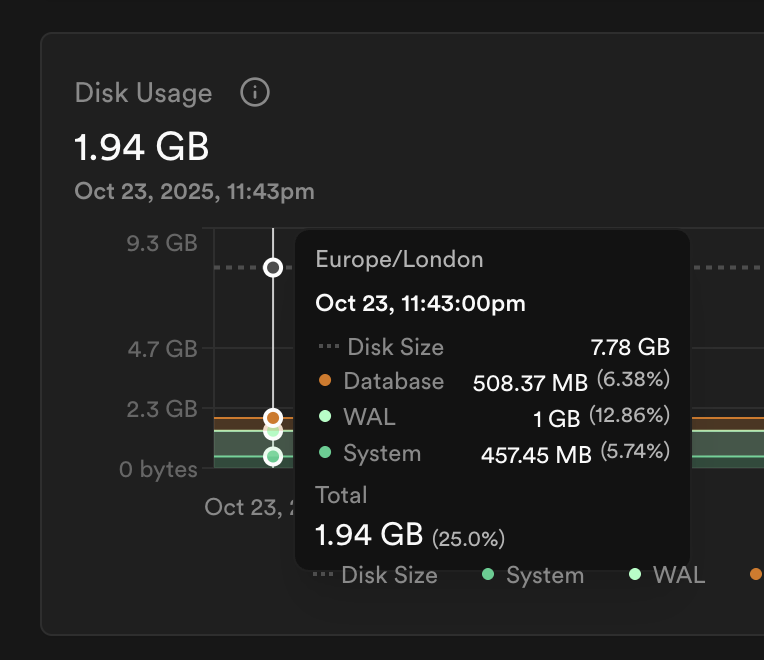The height and width of the screenshot is (660, 764).
Task: Click the green System data point on chart
Action: [273, 456]
